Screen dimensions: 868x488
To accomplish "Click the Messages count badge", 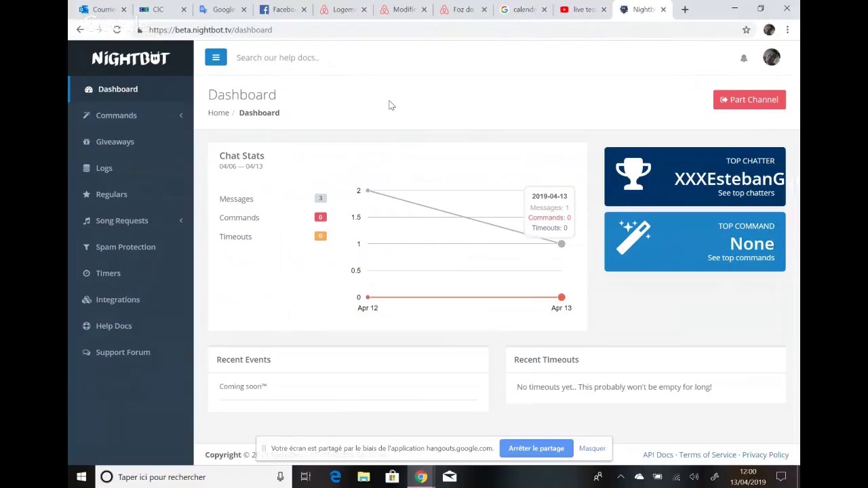I will tap(321, 199).
